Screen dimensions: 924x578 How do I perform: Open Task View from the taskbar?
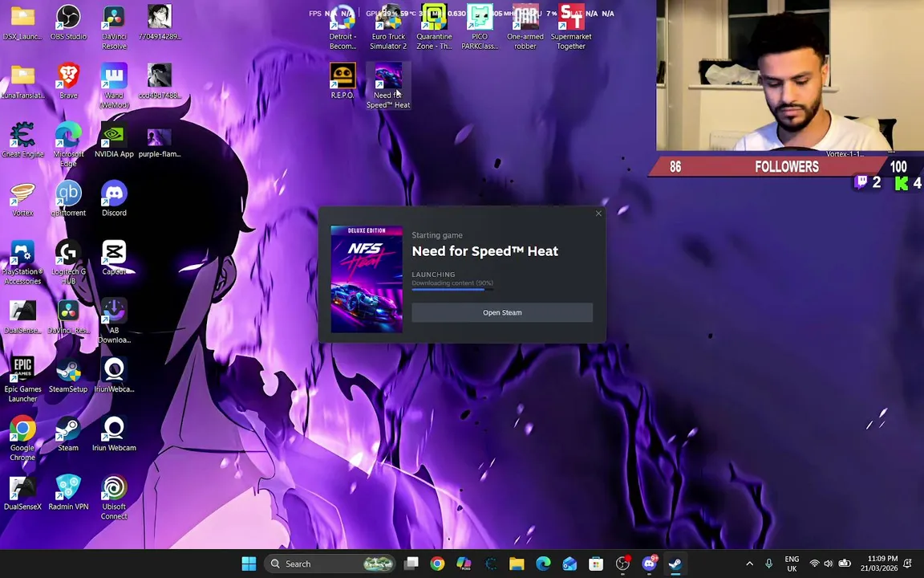[411, 564]
